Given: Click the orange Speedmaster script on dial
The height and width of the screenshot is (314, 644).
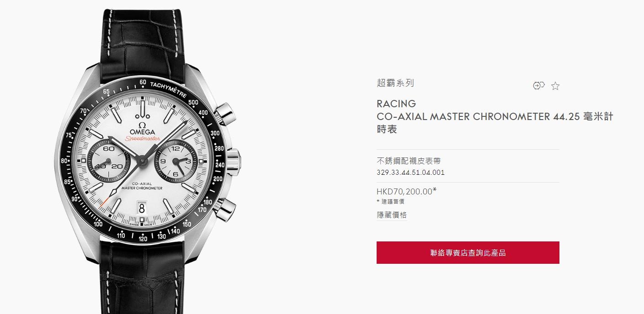Looking at the screenshot, I should pyautogui.click(x=142, y=139).
